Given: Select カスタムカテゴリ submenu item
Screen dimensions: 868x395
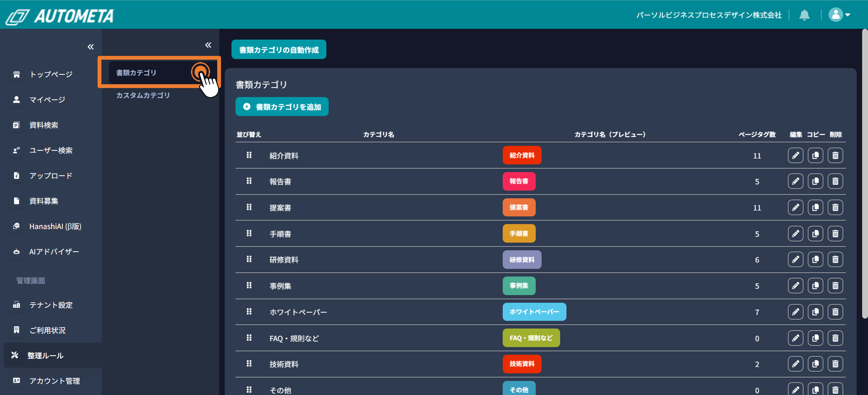Looking at the screenshot, I should (143, 95).
